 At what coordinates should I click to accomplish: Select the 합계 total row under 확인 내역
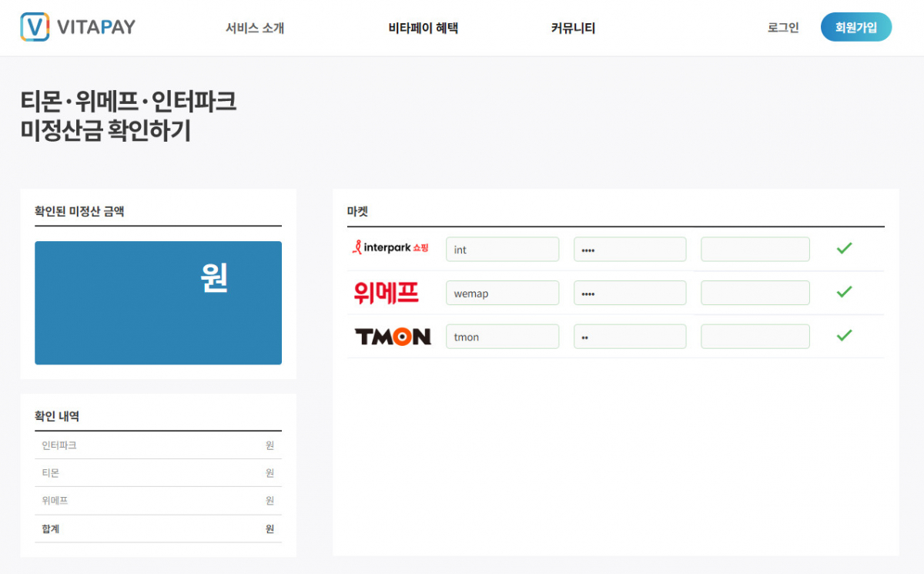click(158, 529)
